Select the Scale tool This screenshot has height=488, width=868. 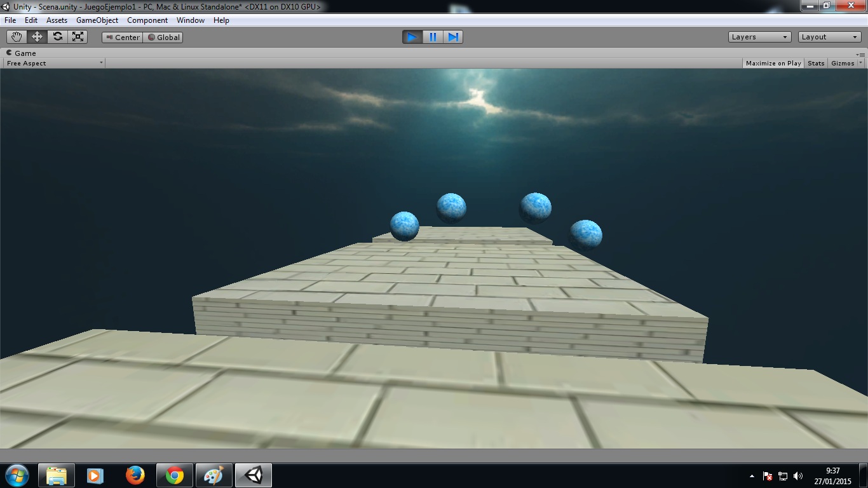click(x=78, y=37)
